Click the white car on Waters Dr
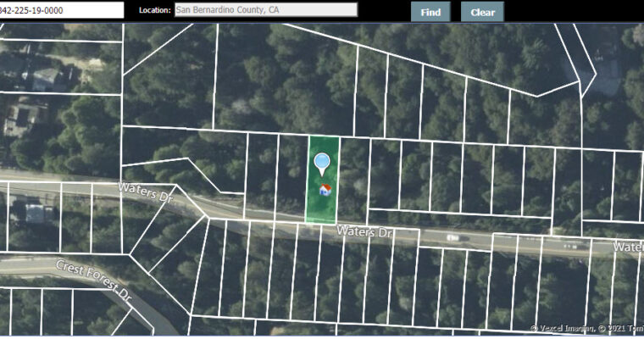This screenshot has width=644, height=339. pos(453,237)
